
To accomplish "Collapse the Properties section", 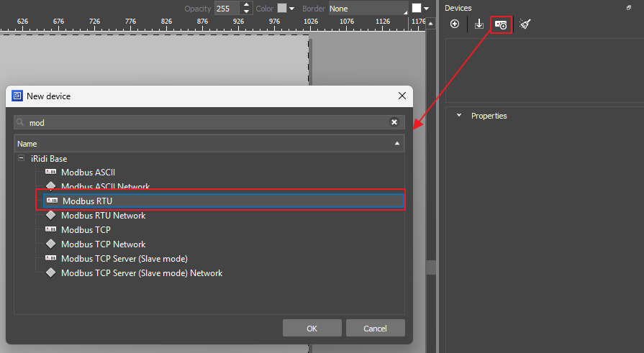I will click(459, 115).
